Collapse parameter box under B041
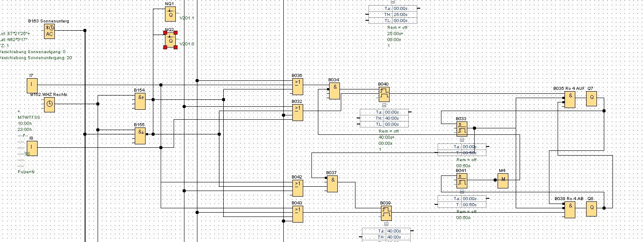 pos(462,192)
